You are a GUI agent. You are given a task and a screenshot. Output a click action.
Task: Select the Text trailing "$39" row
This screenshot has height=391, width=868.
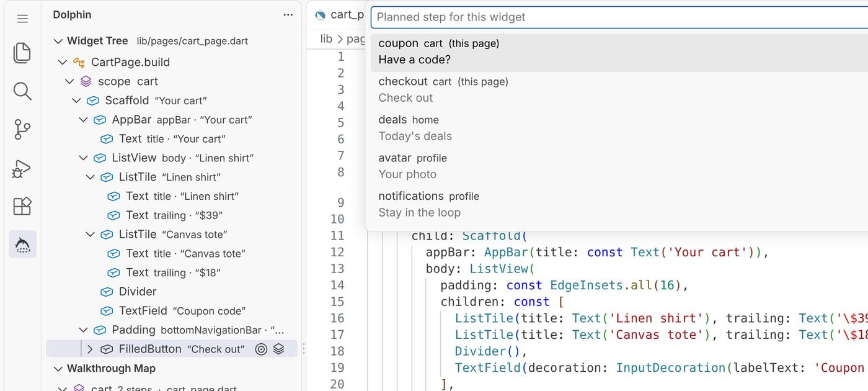click(172, 215)
